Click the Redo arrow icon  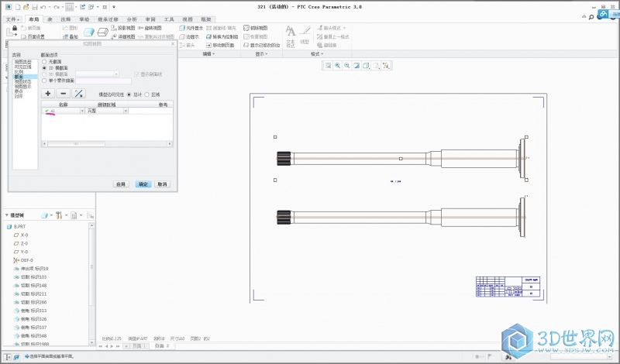click(57, 7)
